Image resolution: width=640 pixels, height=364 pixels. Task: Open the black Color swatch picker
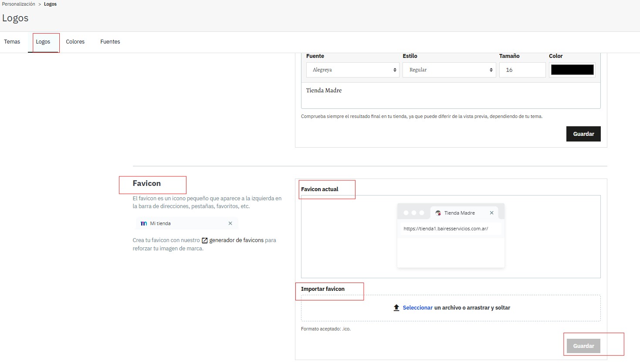[x=572, y=70]
